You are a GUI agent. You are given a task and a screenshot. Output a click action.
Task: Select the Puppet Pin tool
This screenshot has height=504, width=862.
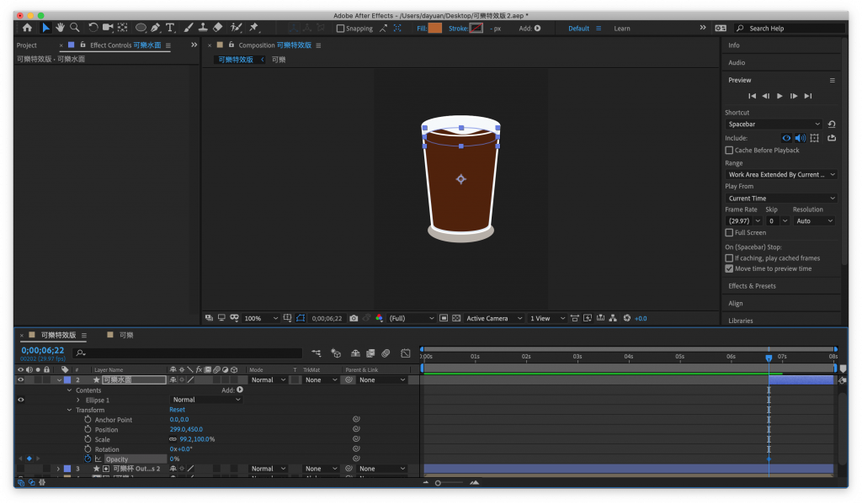(x=253, y=28)
